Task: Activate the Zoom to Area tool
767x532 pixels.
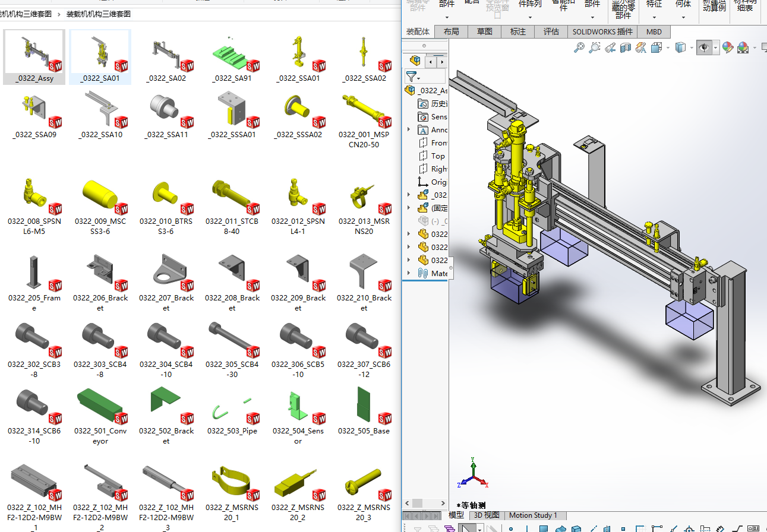Action: click(x=594, y=48)
